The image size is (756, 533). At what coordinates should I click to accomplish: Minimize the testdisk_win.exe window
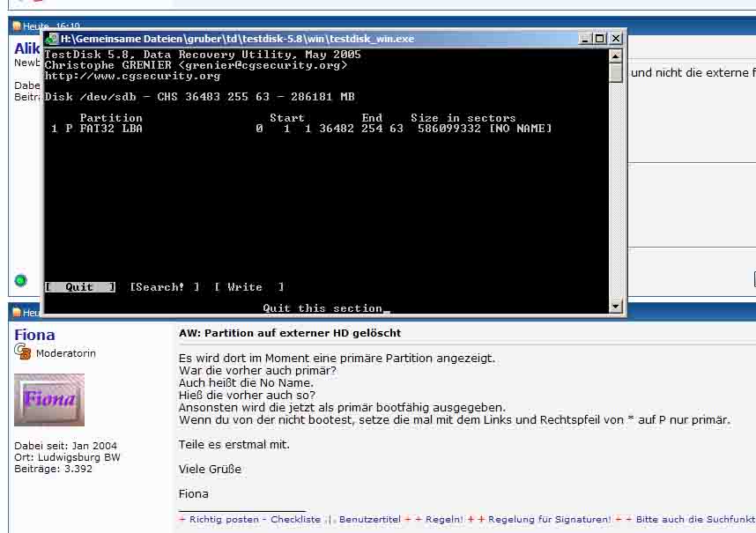point(585,39)
